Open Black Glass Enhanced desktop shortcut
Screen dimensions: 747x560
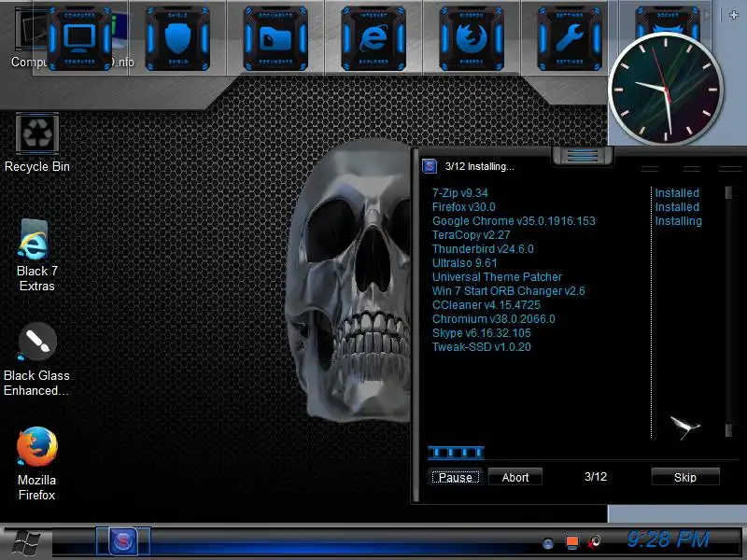coord(36,360)
